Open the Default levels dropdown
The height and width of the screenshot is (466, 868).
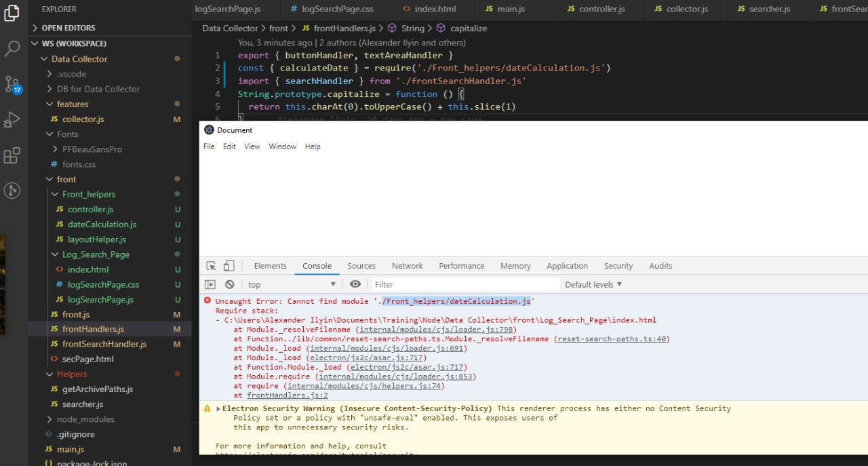(x=593, y=285)
